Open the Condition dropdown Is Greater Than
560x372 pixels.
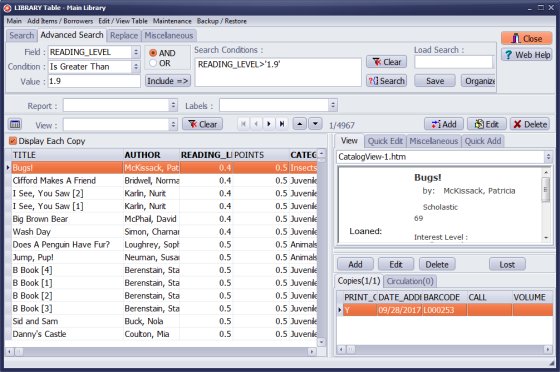[x=135, y=66]
